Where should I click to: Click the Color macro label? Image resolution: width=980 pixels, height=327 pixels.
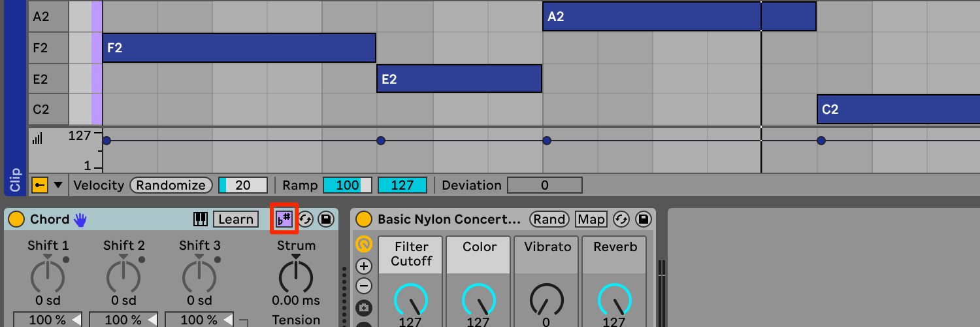(480, 247)
